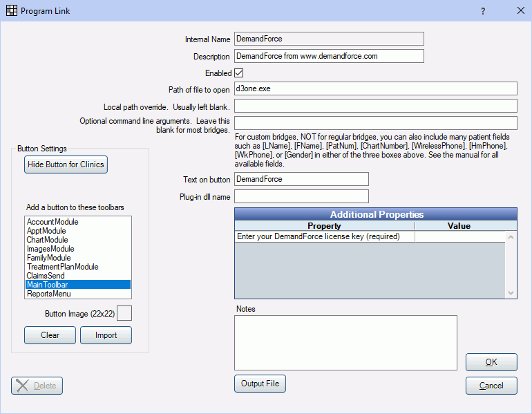Select ReportsMenu in the toolbars list

point(77,294)
